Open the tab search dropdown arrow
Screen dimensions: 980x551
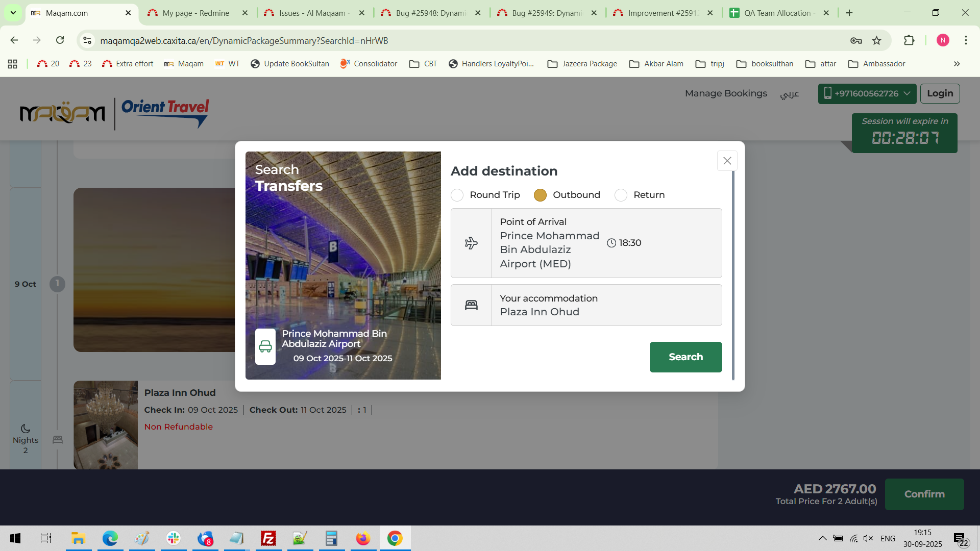click(x=13, y=13)
